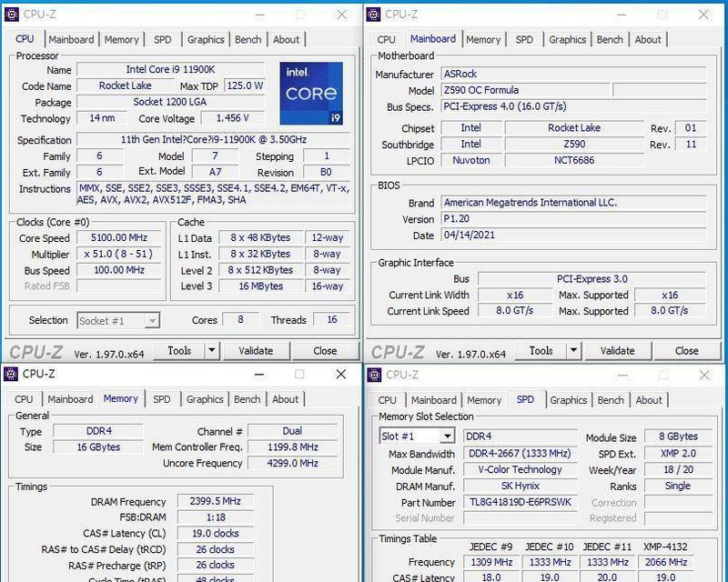Click the motherboard model "Z590 OC Formula"

tap(525, 90)
